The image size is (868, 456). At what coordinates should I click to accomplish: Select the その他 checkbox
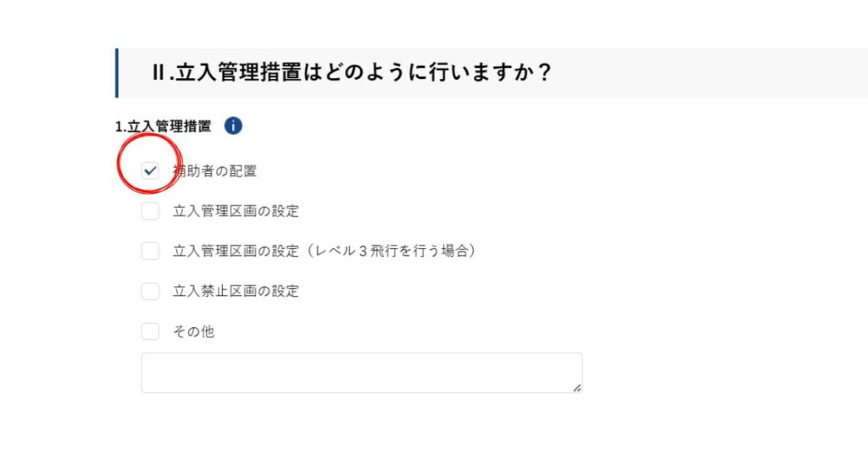click(150, 331)
